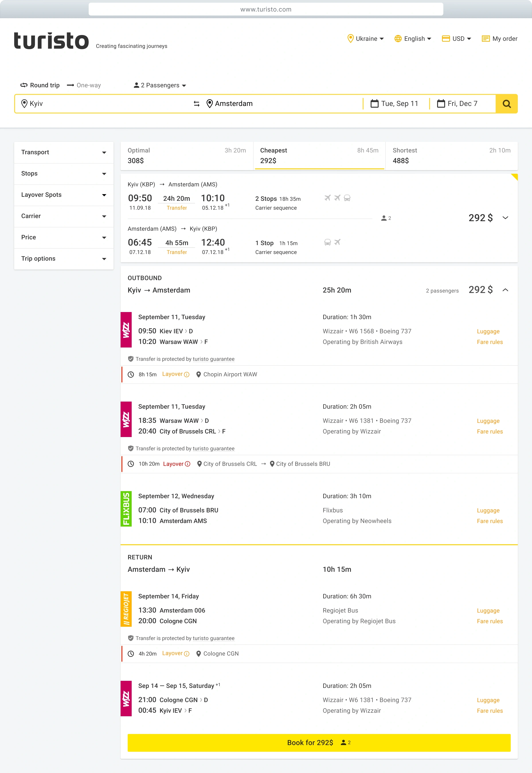Open the USD currency dropdown

[x=456, y=39]
